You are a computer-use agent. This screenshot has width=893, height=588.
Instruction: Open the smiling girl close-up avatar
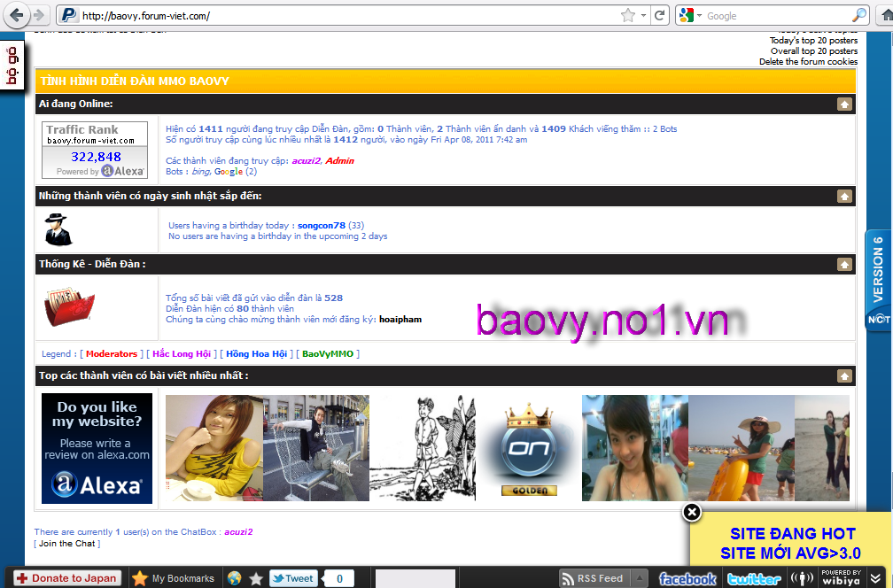(635, 448)
